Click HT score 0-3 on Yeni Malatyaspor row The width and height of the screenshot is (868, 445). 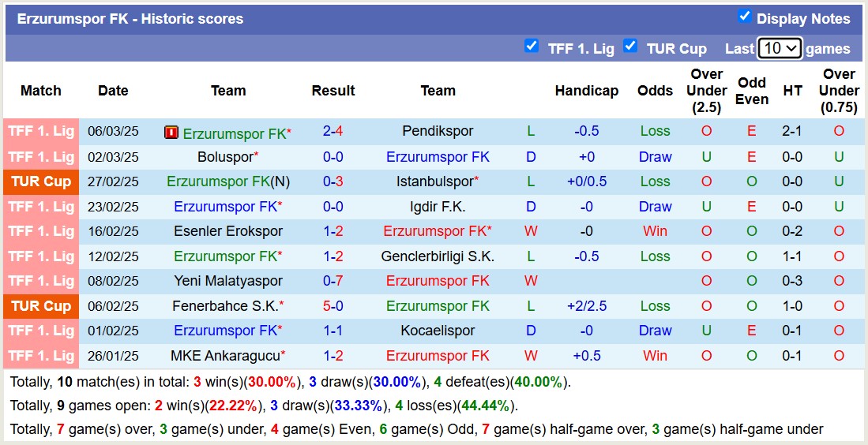[792, 281]
